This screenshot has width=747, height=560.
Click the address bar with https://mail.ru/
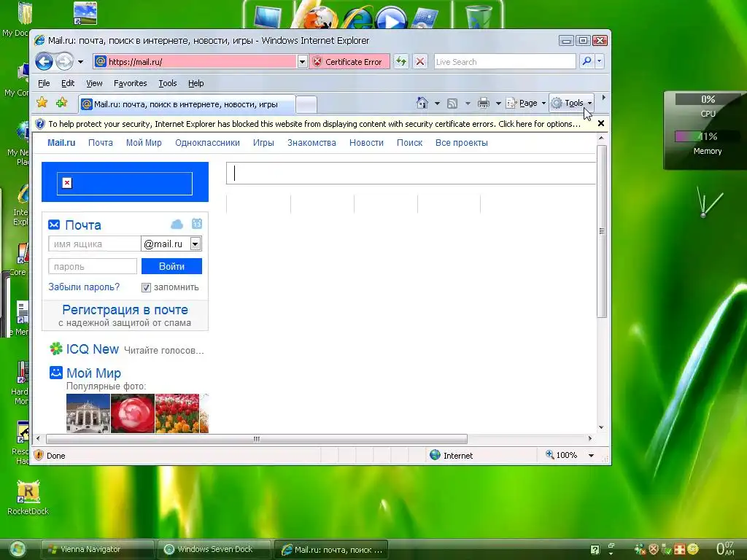(196, 62)
